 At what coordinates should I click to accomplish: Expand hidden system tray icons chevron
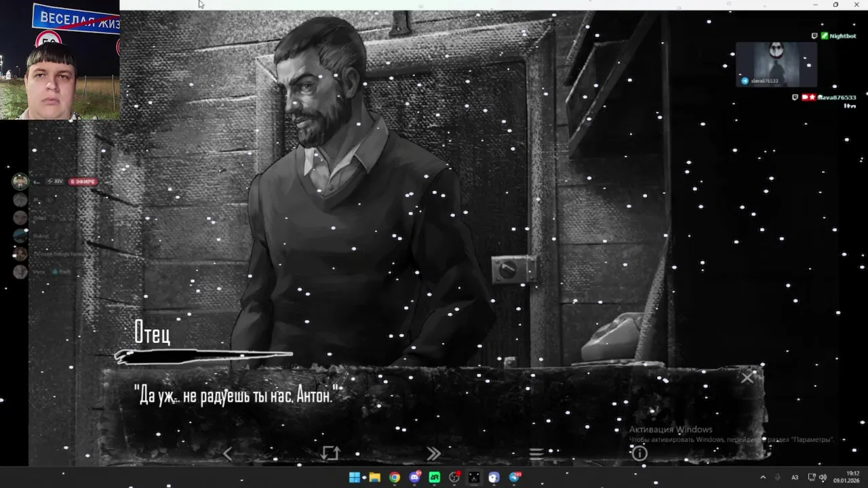tap(763, 477)
